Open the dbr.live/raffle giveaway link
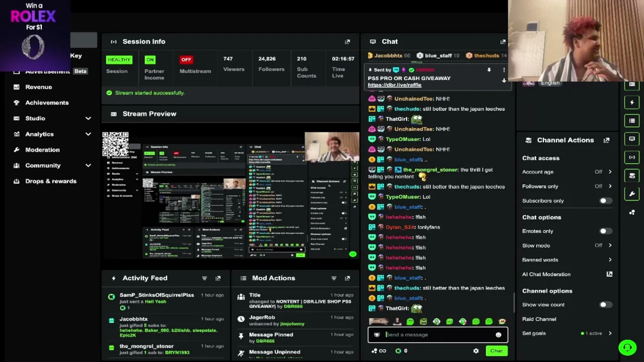Screen dimensions: 644x362 point(394,85)
